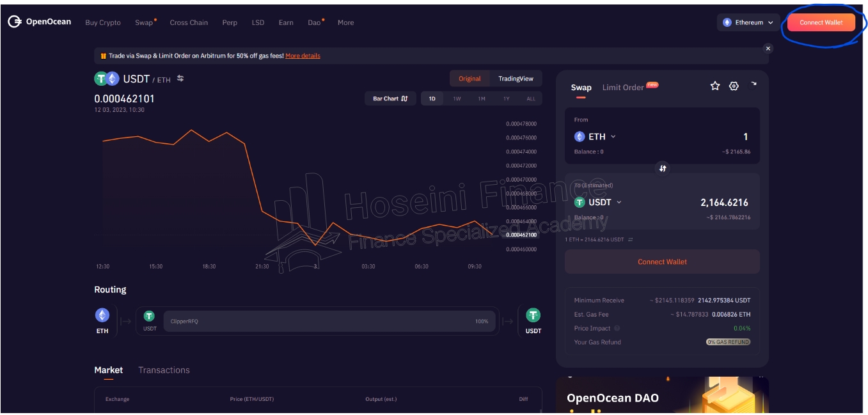Dismiss the Arbitrum gas fee banner
Image resolution: width=868 pixels, height=415 pixels.
pos(768,49)
